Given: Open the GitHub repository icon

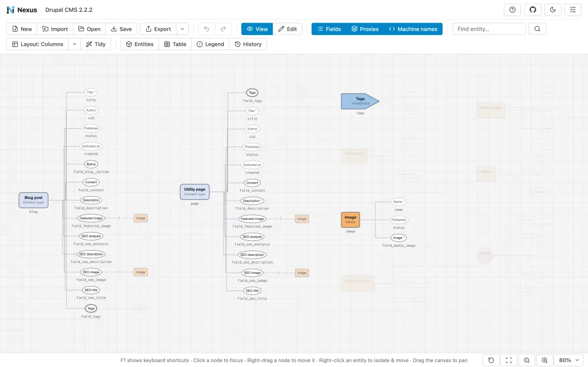Looking at the screenshot, I should tap(532, 10).
